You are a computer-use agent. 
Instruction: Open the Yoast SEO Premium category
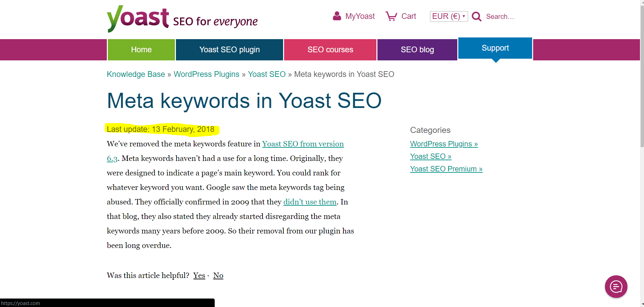(x=446, y=169)
